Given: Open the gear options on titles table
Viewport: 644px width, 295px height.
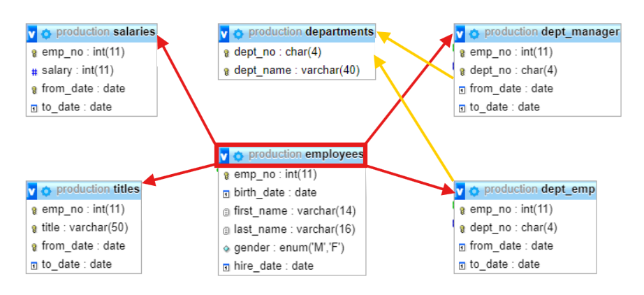Looking at the screenshot, I should point(46,191).
